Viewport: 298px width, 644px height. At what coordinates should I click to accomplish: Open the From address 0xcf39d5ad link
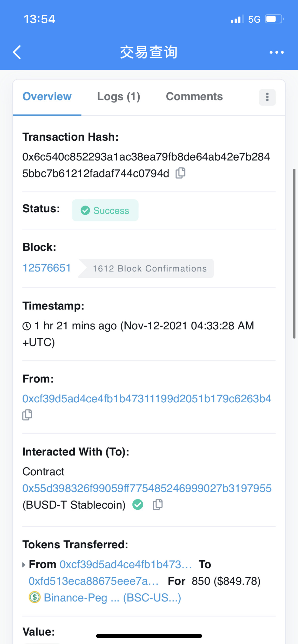pos(147,399)
